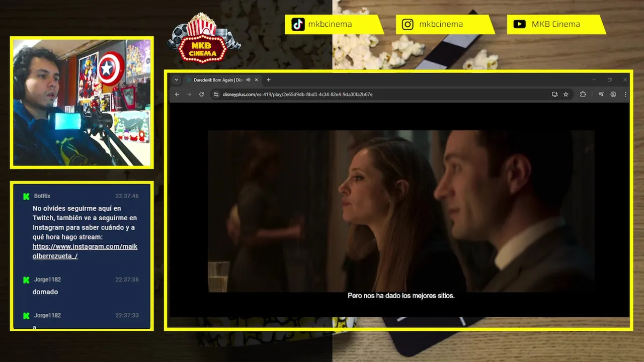Click the streamer webcam thumbnail
Screen dimensions: 644x362
(82, 103)
